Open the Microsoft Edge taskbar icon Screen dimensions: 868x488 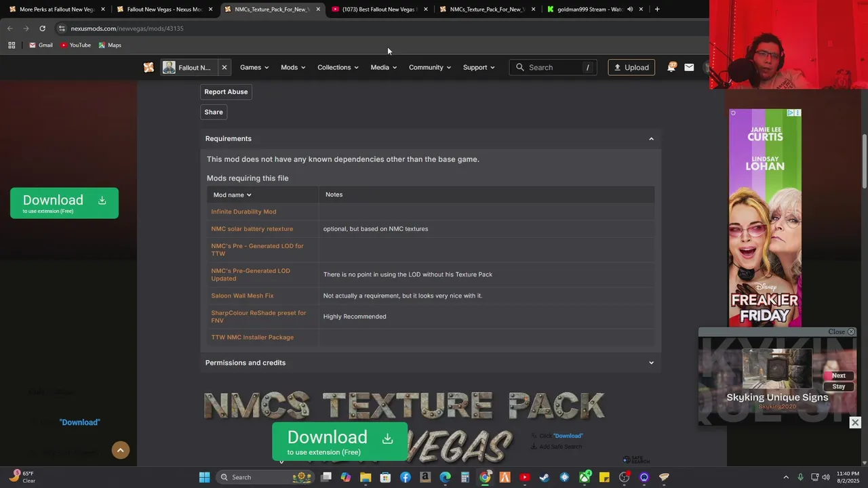click(x=445, y=477)
